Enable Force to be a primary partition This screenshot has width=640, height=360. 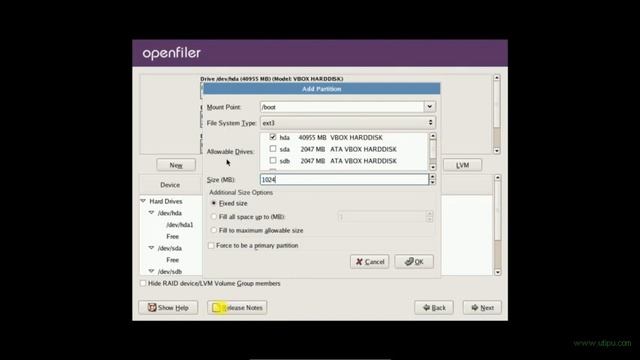pos(211,245)
